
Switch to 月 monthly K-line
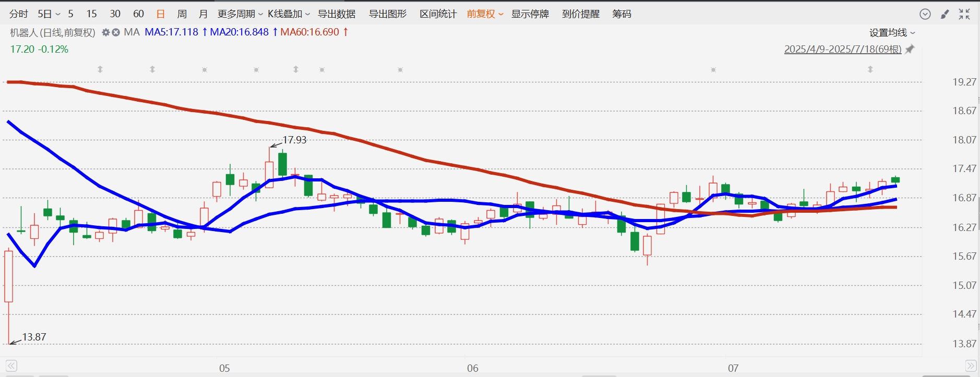click(x=203, y=14)
